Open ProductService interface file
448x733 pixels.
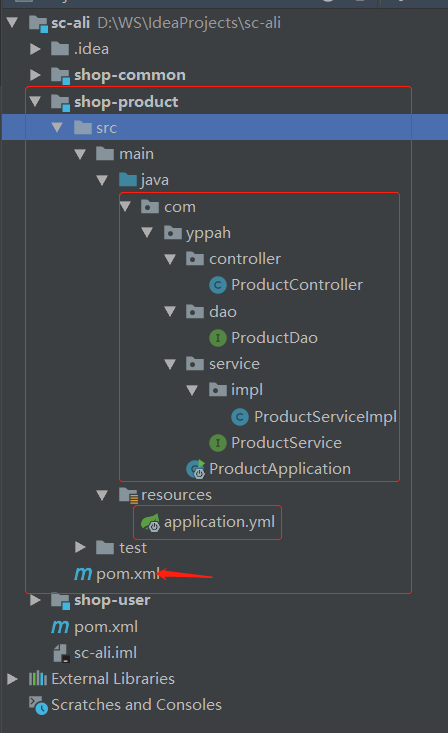coord(286,443)
